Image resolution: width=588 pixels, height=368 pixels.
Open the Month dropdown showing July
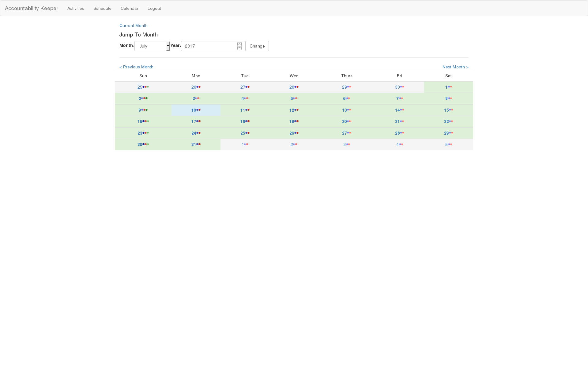152,46
